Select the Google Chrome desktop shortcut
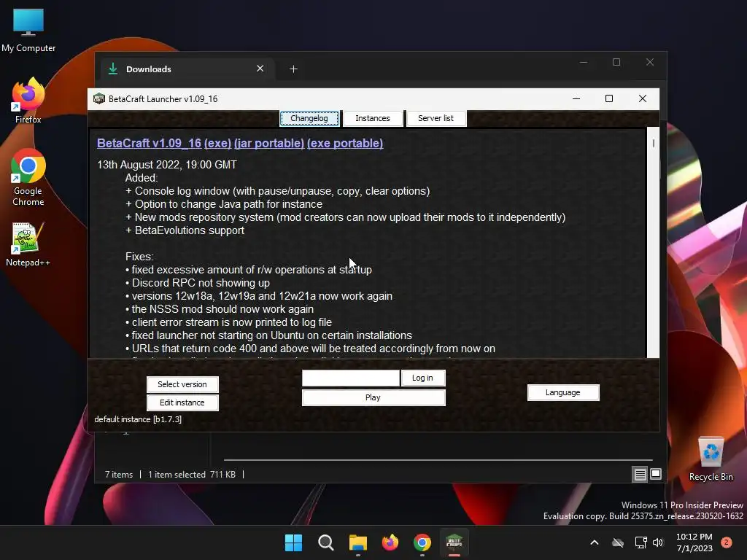The width and height of the screenshot is (747, 560). (x=28, y=178)
